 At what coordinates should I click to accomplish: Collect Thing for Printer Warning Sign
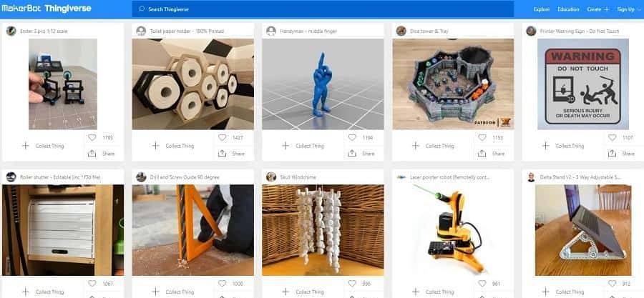(563, 146)
